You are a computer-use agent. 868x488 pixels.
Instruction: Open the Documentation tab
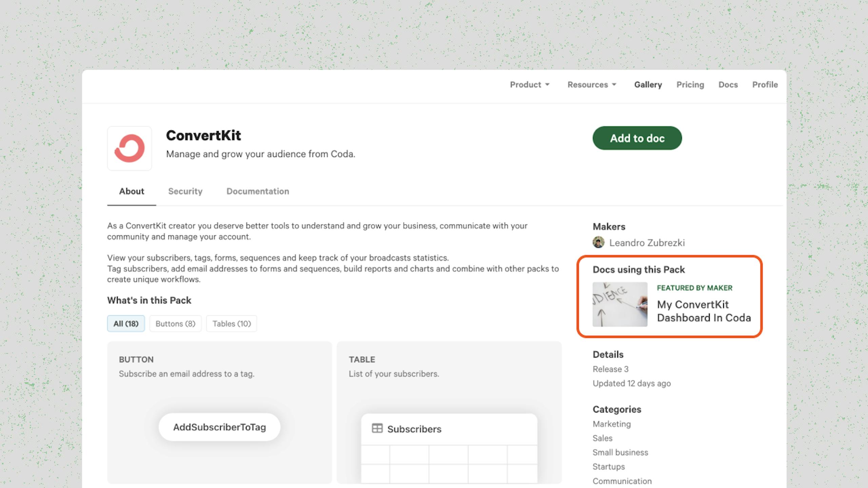[258, 191]
